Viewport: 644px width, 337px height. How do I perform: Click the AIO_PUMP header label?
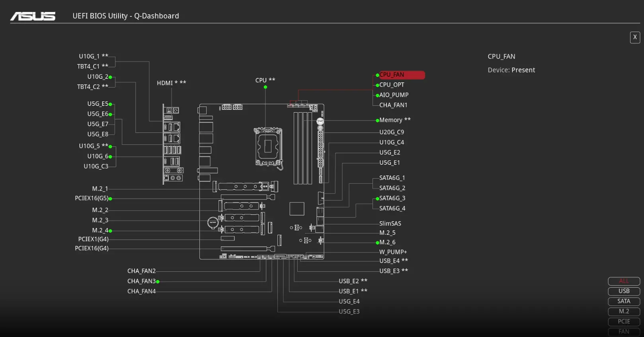point(394,95)
